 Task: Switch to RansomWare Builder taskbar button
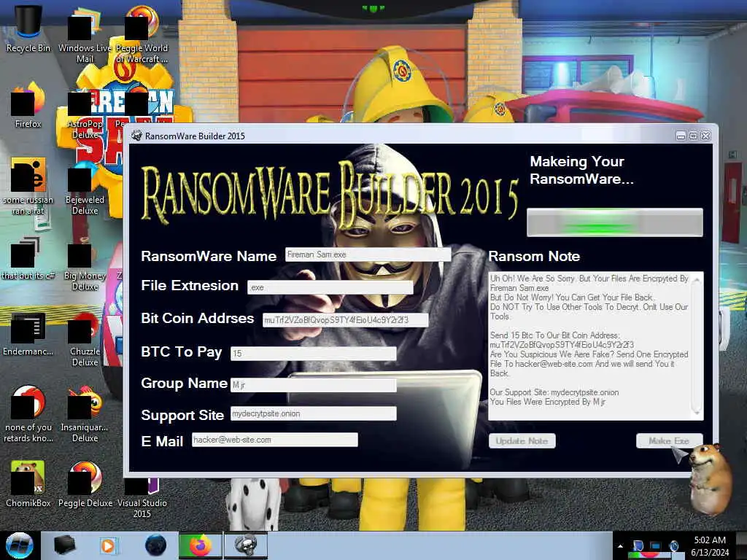point(246,545)
